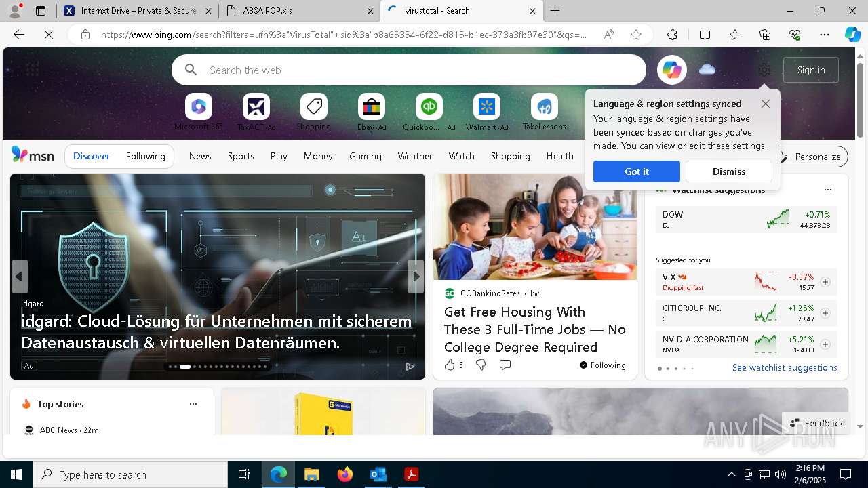Screen dimensions: 868x488
Task: Click Dismiss in sync popup
Action: (x=729, y=171)
